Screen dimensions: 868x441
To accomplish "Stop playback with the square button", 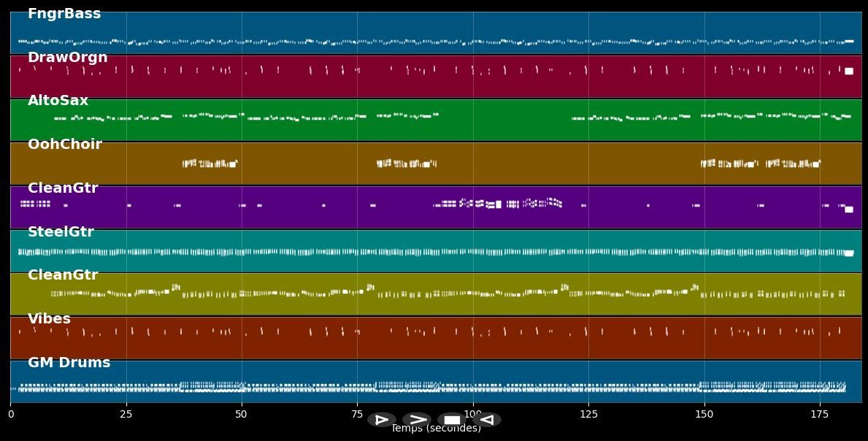I will [x=452, y=420].
